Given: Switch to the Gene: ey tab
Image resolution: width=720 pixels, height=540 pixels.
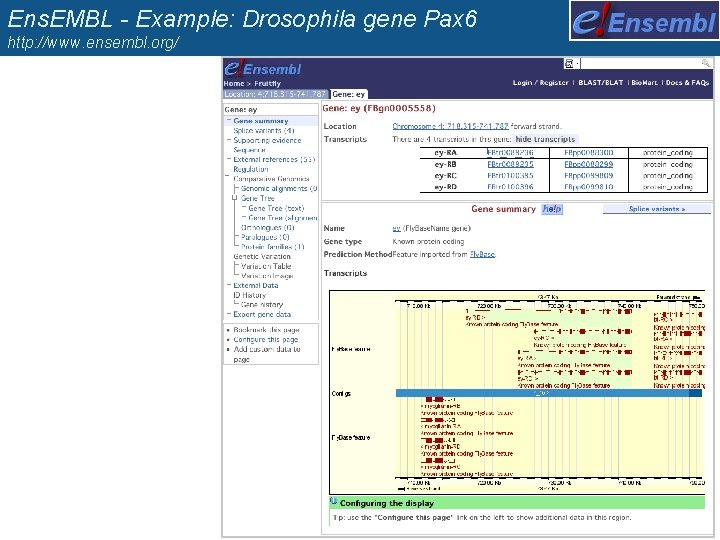Looking at the screenshot, I should tap(349, 94).
